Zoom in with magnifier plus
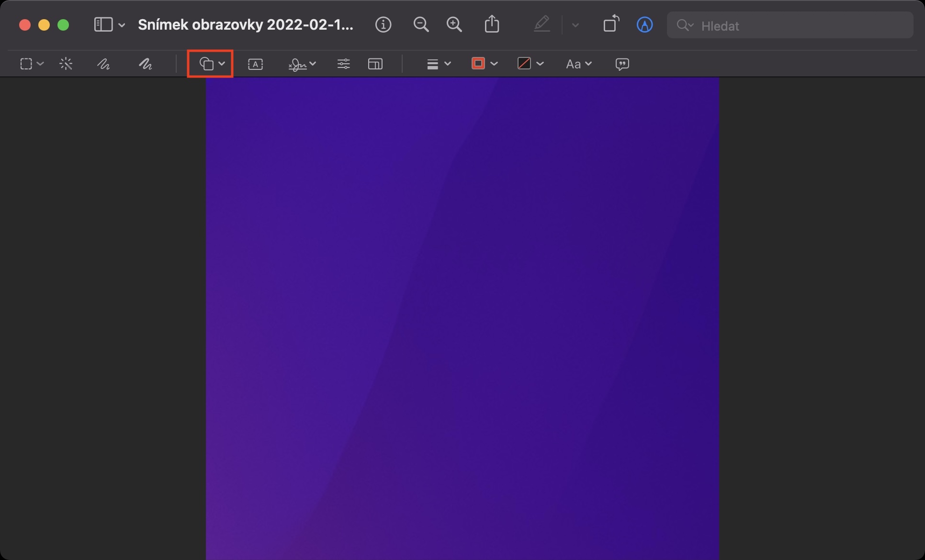The width and height of the screenshot is (925, 560). coord(454,25)
